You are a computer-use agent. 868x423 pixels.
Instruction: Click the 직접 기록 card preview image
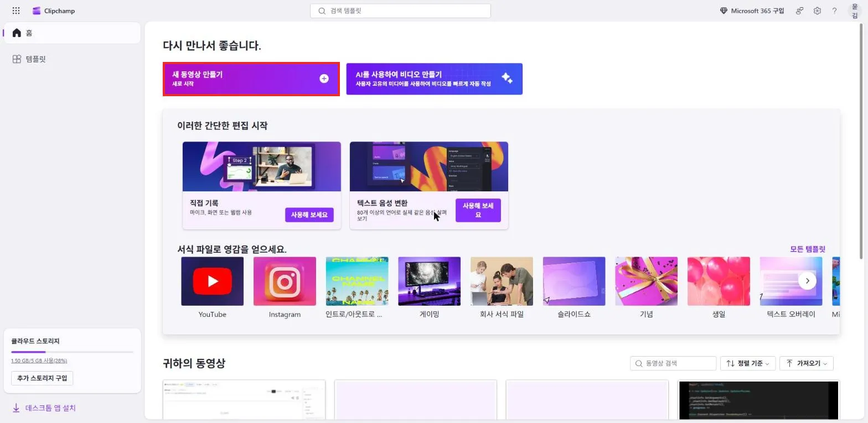[x=262, y=166]
